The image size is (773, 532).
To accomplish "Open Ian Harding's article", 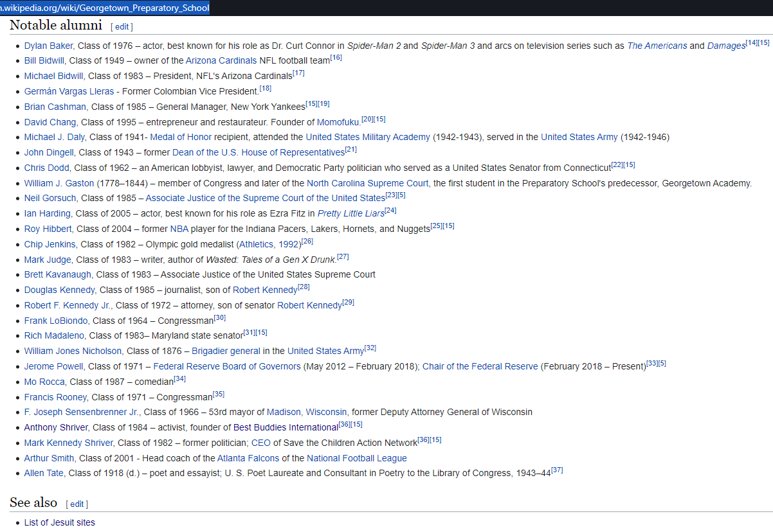I will (48, 213).
